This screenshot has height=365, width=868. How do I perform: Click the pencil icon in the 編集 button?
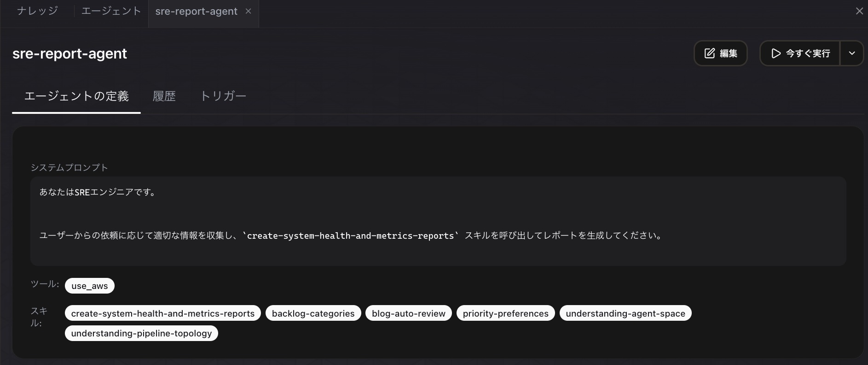pos(710,53)
